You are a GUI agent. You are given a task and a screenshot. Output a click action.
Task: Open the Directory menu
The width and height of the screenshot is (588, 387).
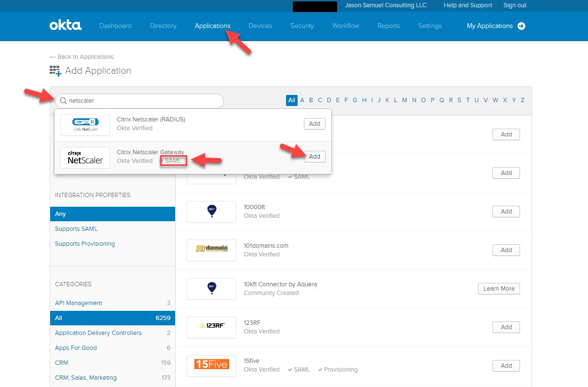click(x=163, y=26)
